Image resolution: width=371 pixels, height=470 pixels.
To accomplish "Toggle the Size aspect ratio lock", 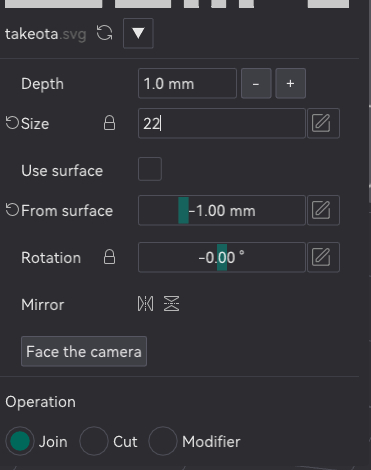I will (109, 123).
